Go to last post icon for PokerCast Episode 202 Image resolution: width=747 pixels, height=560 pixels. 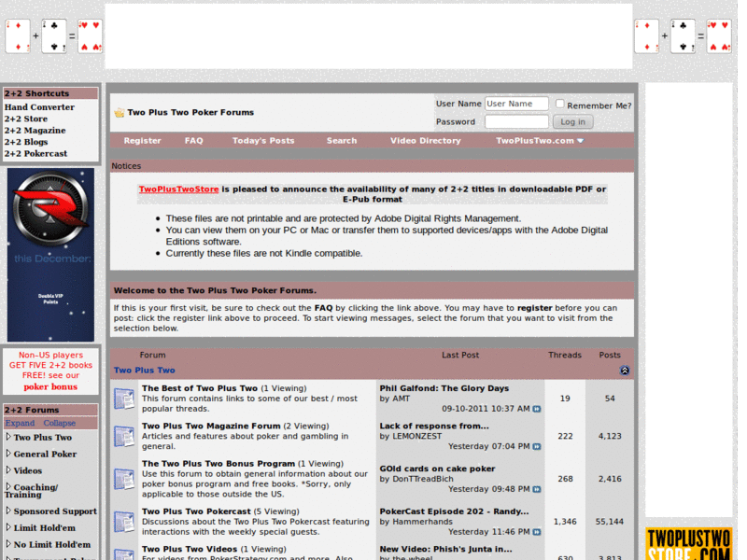[x=537, y=532]
